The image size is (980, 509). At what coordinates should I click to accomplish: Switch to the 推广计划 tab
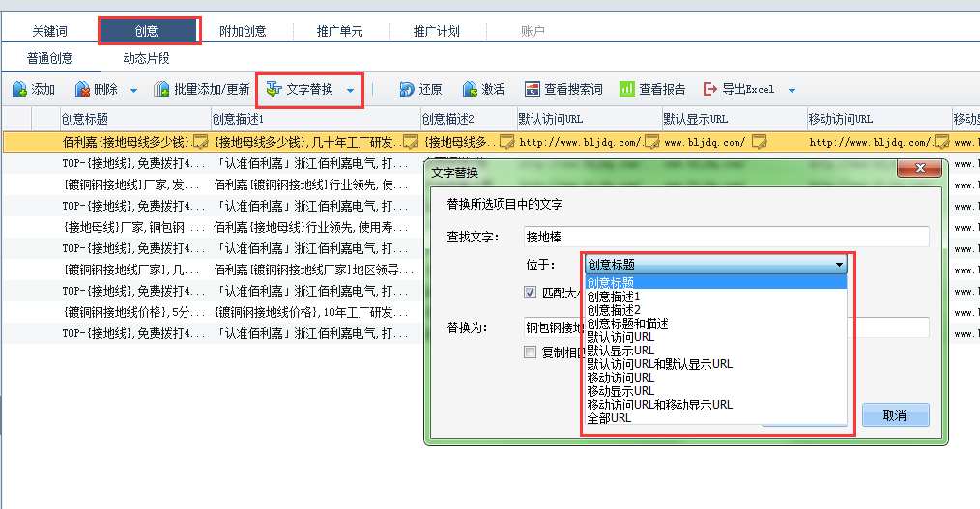436,31
